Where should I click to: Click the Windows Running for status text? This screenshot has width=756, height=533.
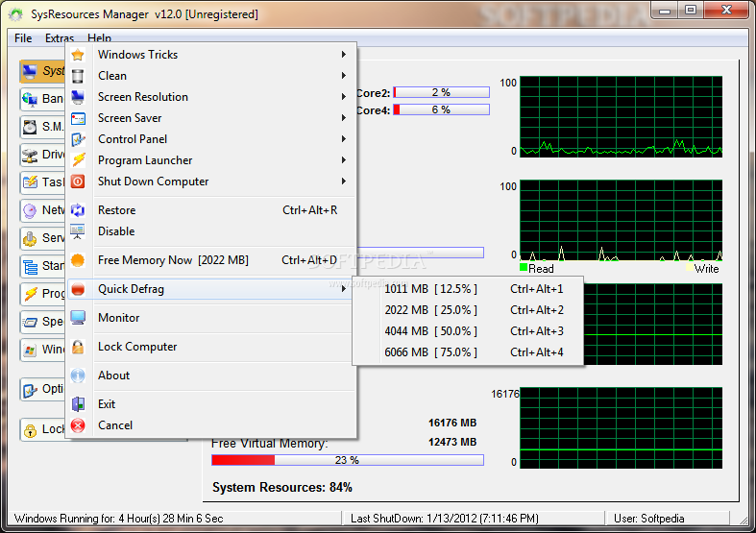(118, 519)
